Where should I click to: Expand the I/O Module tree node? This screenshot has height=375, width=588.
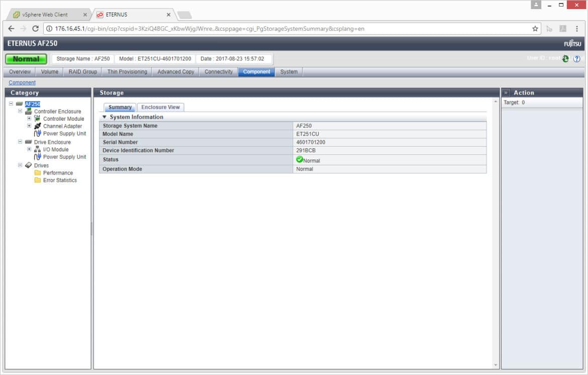click(29, 149)
